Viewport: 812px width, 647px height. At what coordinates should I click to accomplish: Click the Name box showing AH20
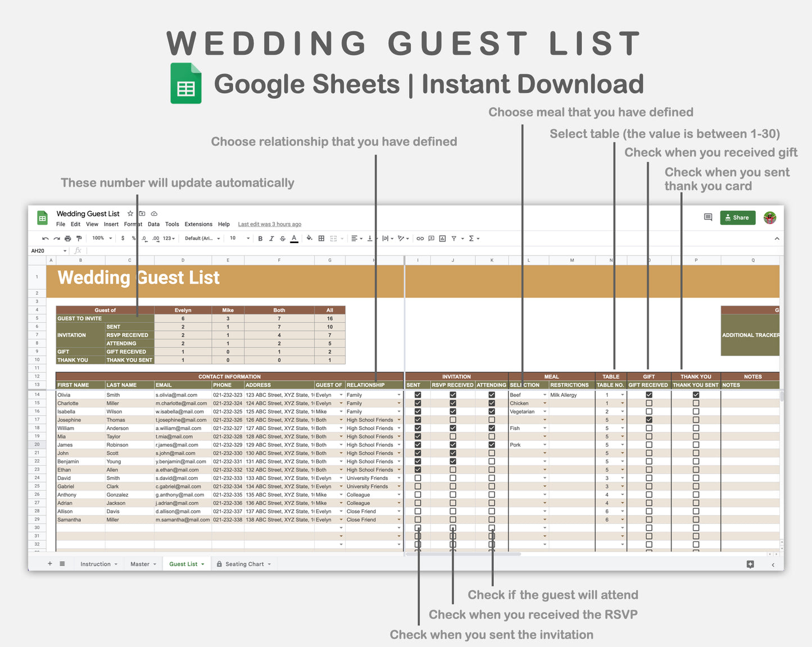45,250
